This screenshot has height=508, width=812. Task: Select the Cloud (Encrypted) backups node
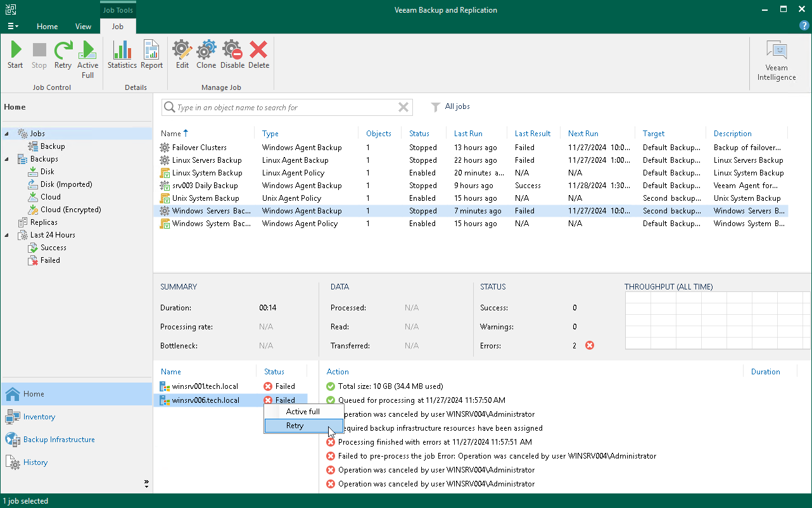pos(70,210)
